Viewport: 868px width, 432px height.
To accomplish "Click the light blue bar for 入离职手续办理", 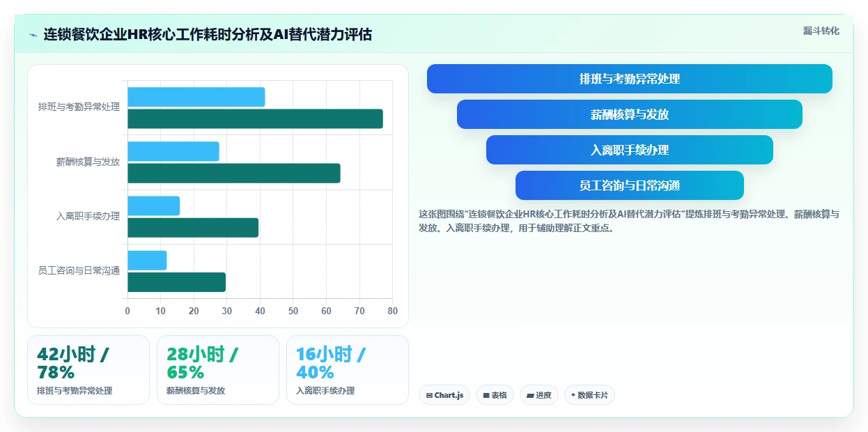I will (x=153, y=206).
